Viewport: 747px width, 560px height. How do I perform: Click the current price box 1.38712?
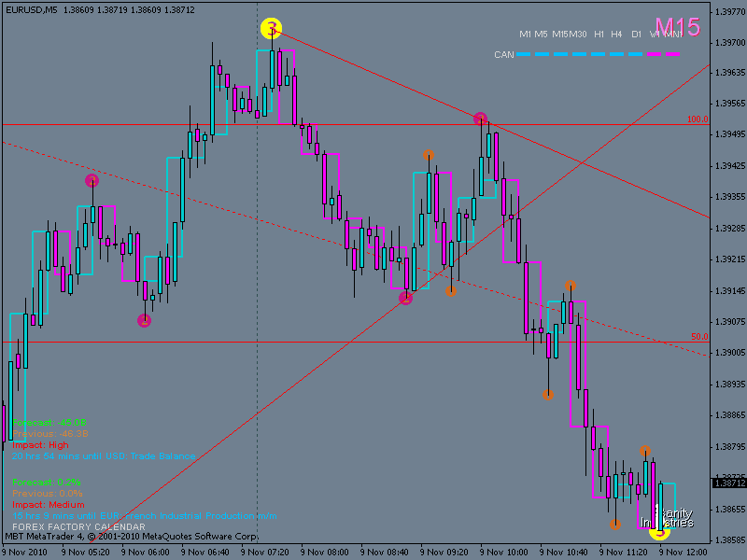click(729, 483)
